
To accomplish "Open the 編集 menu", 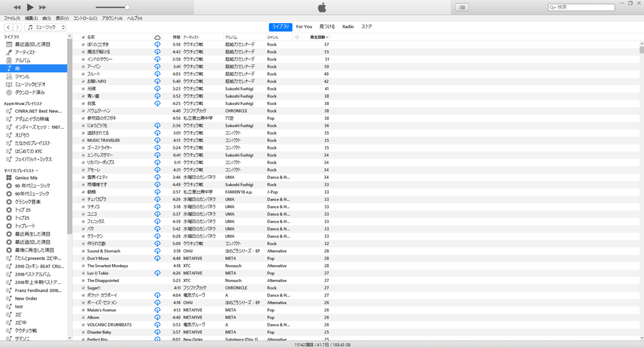I will (x=31, y=18).
